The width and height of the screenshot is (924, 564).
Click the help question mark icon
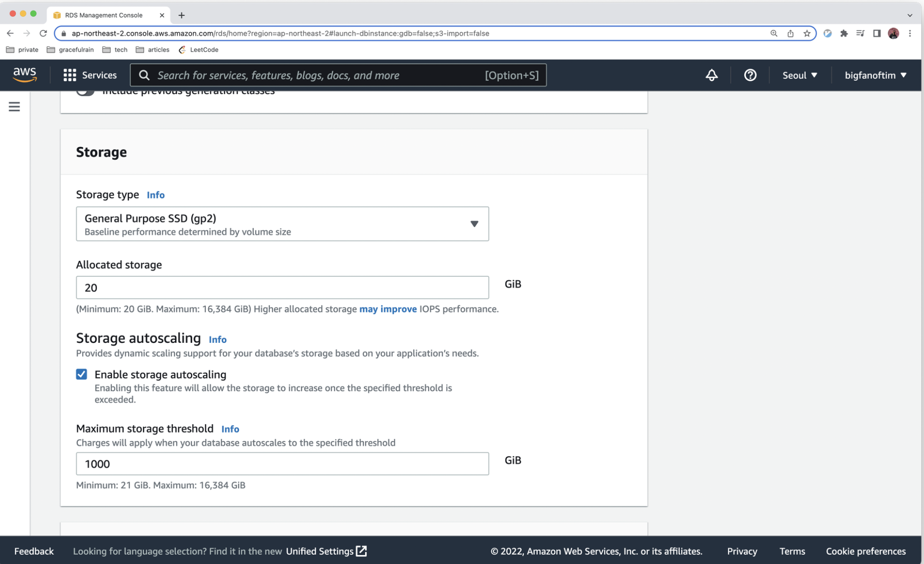point(750,75)
